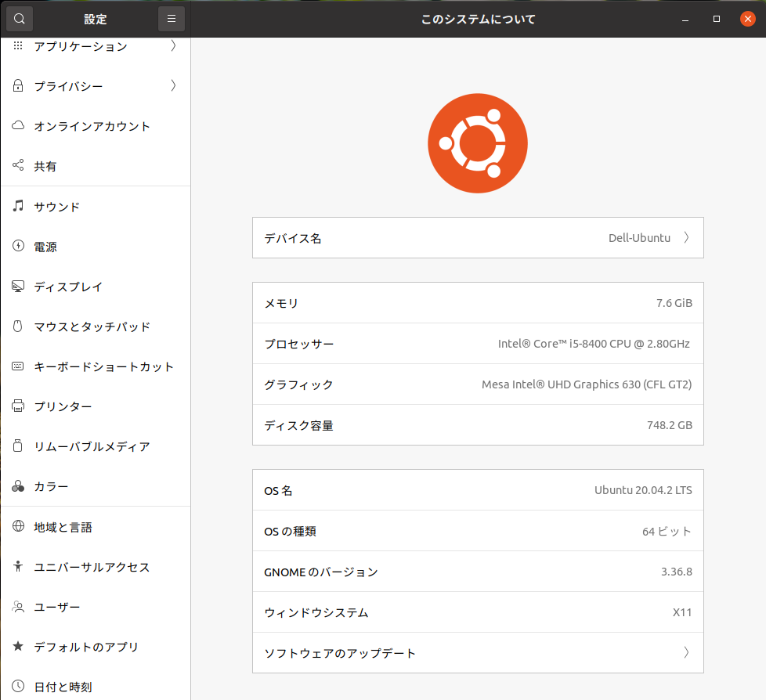Click the Power icon in the sidebar
766x700 pixels.
pos(18,246)
